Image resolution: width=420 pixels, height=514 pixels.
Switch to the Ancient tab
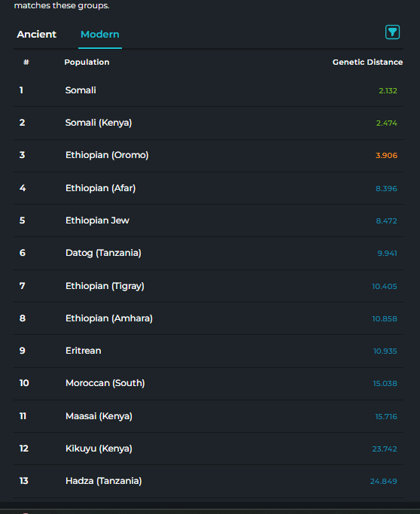pos(36,35)
